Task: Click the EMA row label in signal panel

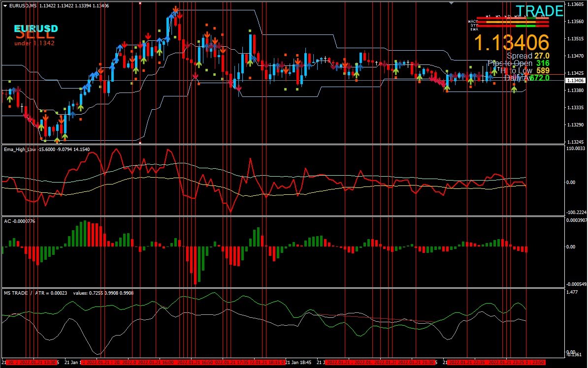Action: pyautogui.click(x=474, y=29)
